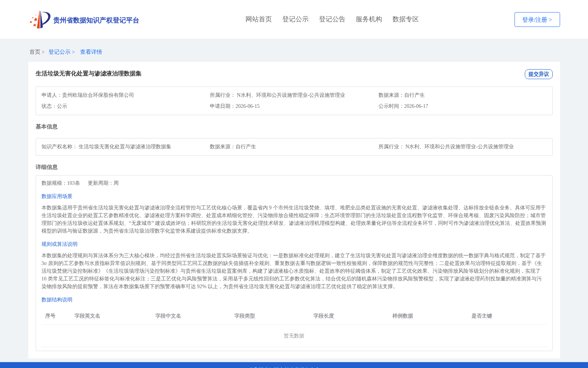Open 数据专区 navigation item
The width and height of the screenshot is (588, 368).
click(406, 19)
